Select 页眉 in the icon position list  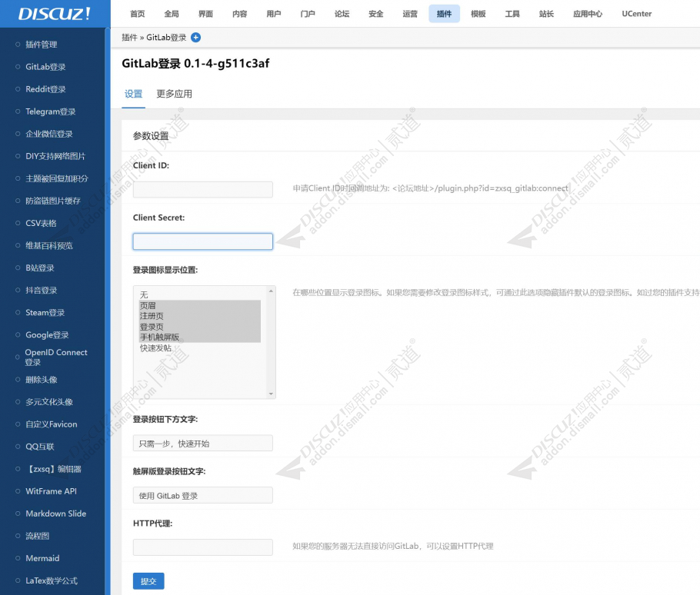point(200,305)
